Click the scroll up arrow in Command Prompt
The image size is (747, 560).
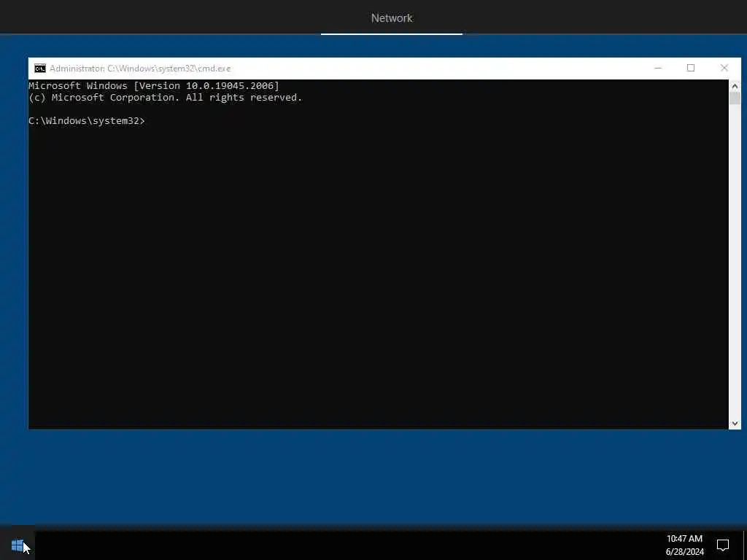735,86
